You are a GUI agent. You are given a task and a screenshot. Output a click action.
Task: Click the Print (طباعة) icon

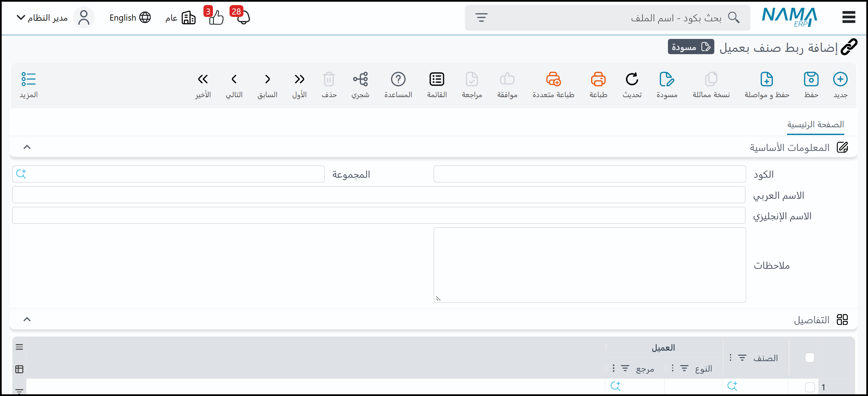tap(598, 80)
